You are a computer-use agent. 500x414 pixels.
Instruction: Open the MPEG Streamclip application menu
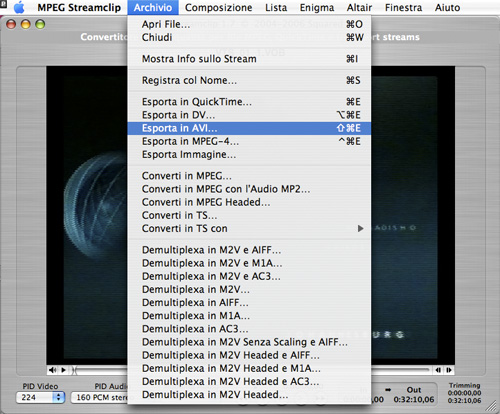click(79, 7)
